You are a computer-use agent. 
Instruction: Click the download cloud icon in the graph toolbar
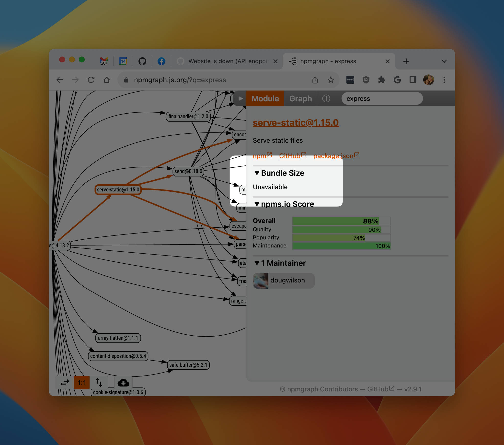tap(123, 382)
